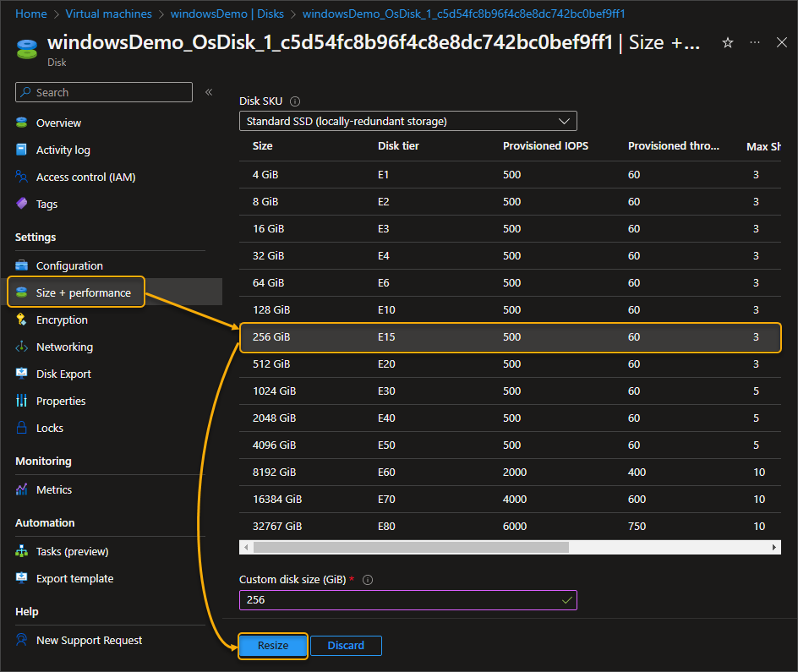This screenshot has width=798, height=672.
Task: Select the 4 GiB size row
Action: tap(510, 174)
